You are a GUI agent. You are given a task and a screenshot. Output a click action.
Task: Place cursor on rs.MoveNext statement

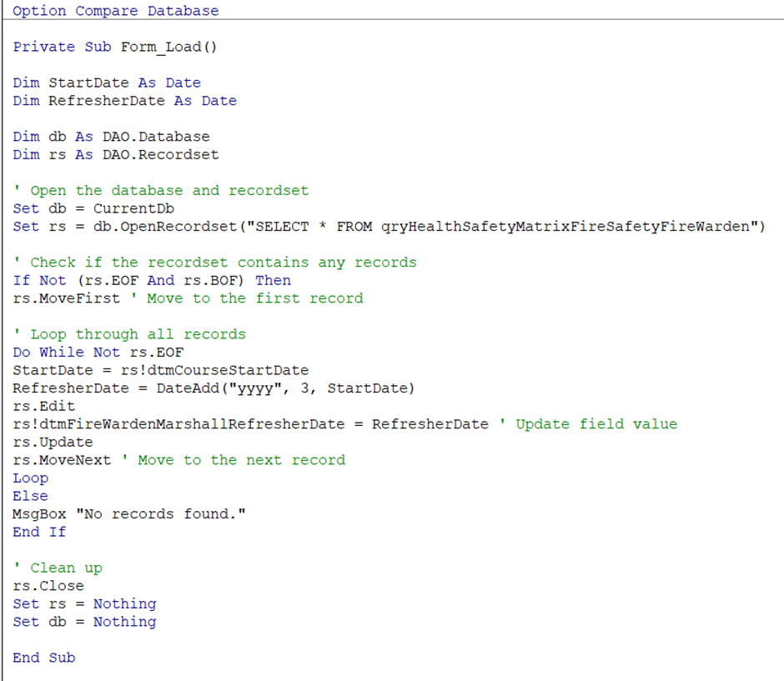[x=61, y=460]
